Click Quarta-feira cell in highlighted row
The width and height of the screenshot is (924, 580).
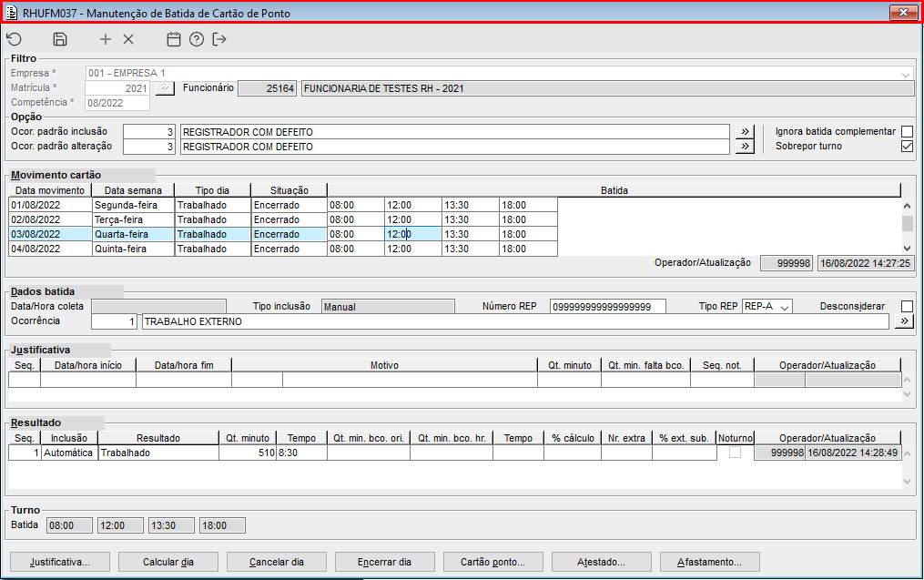click(x=134, y=234)
